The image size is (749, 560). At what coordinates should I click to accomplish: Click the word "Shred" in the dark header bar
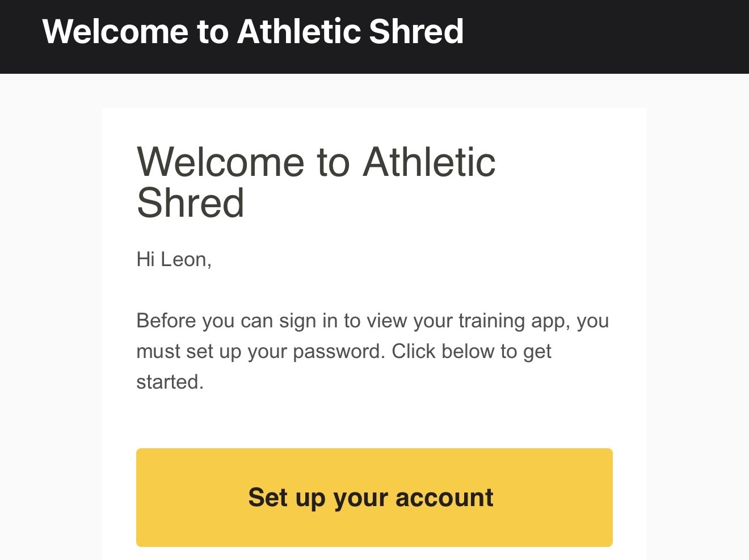point(416,31)
